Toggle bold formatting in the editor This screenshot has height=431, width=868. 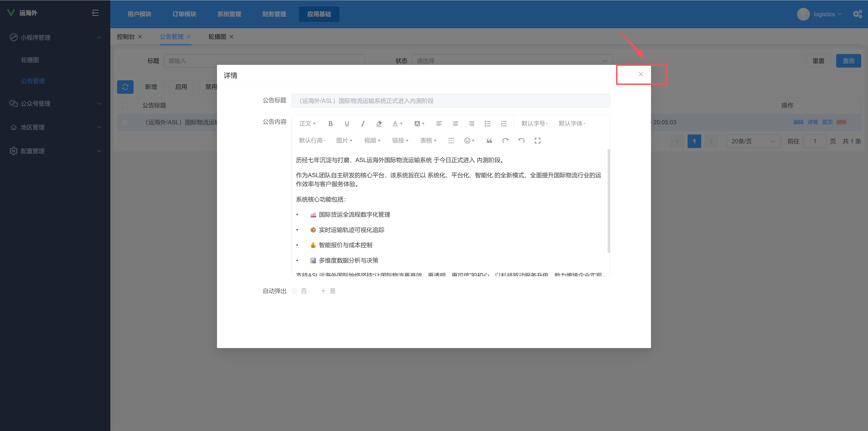[330, 123]
